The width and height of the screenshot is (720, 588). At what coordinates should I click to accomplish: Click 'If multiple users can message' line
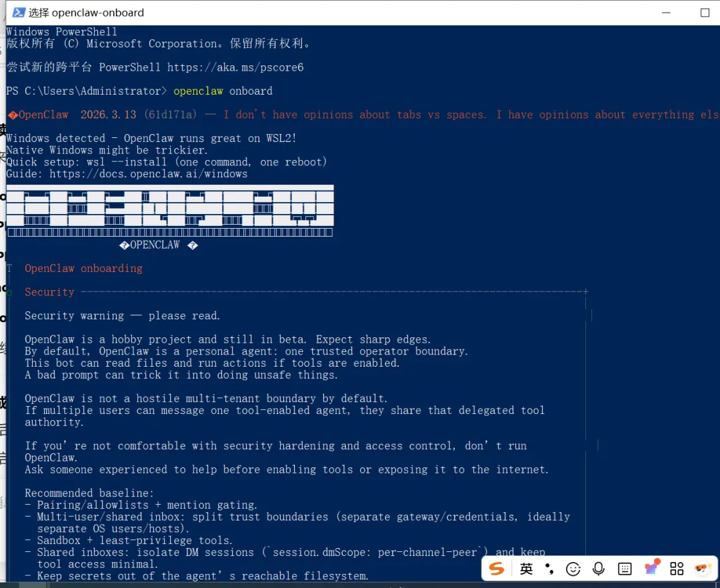[285, 411]
